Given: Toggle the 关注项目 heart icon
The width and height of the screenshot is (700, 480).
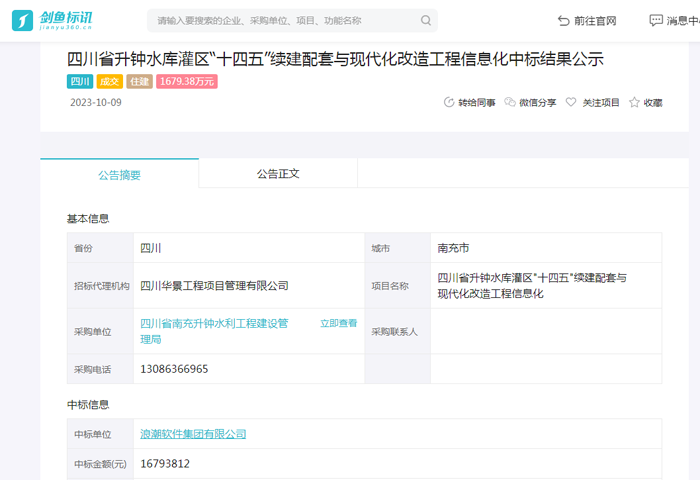Looking at the screenshot, I should 571,103.
